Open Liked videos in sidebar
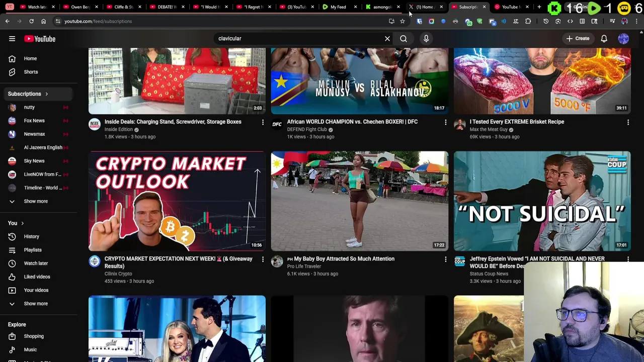644x362 pixels. click(38, 277)
